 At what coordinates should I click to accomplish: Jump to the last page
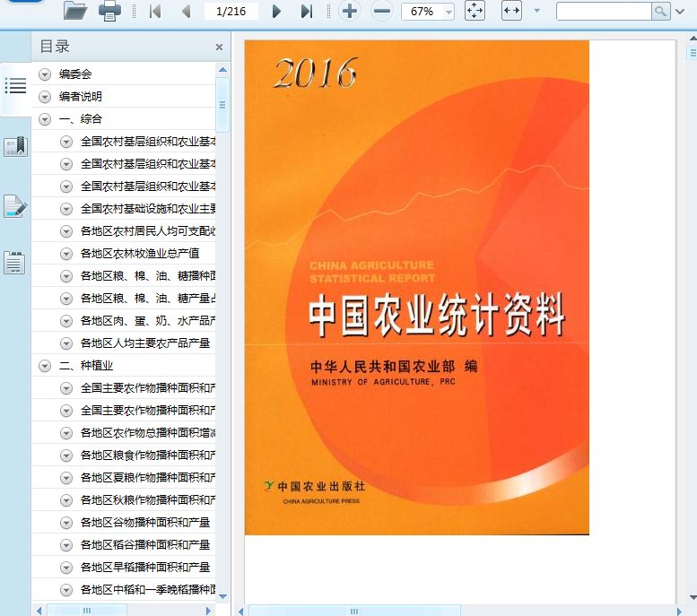point(307,12)
